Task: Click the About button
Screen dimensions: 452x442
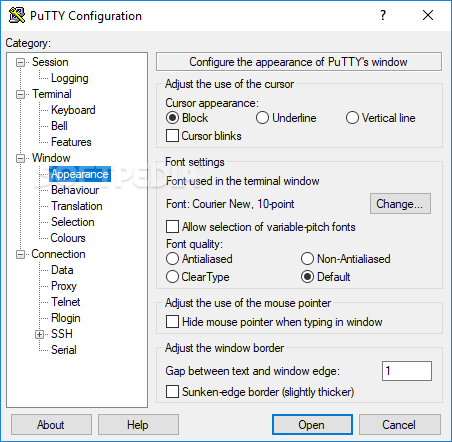Action: coord(51,425)
